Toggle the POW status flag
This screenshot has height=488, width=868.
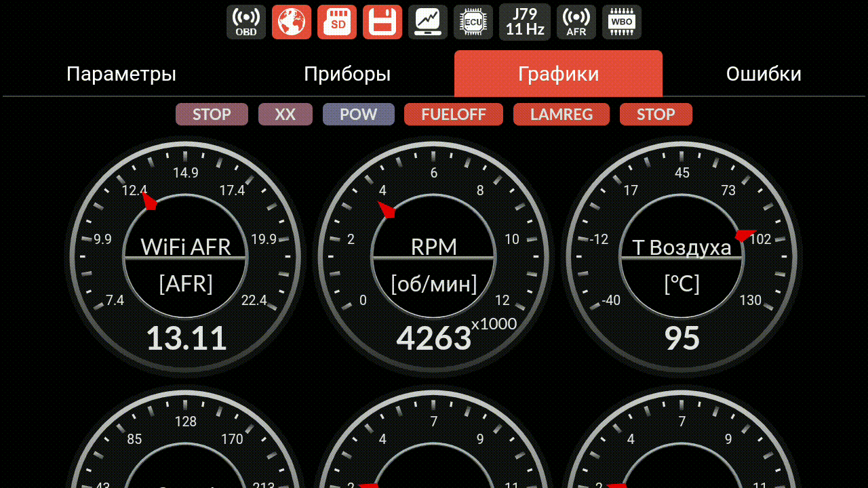pos(359,115)
